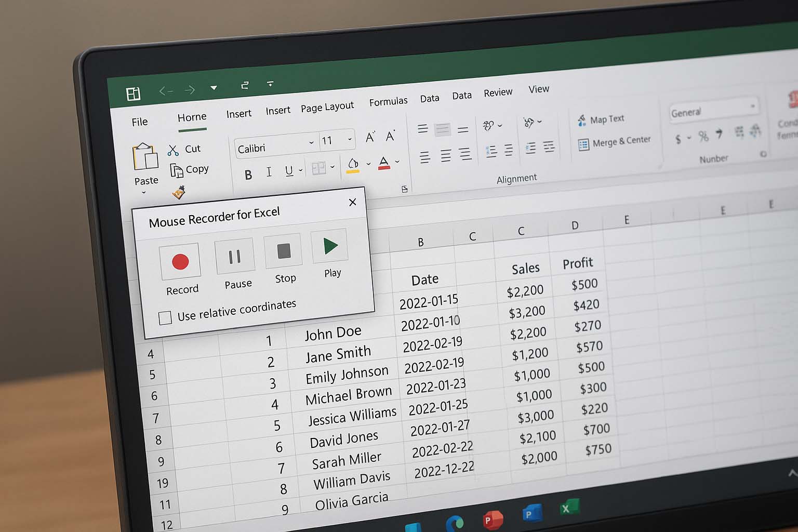Screen dimensions: 798x532
Task: Click the Map Text button
Action: (601, 119)
